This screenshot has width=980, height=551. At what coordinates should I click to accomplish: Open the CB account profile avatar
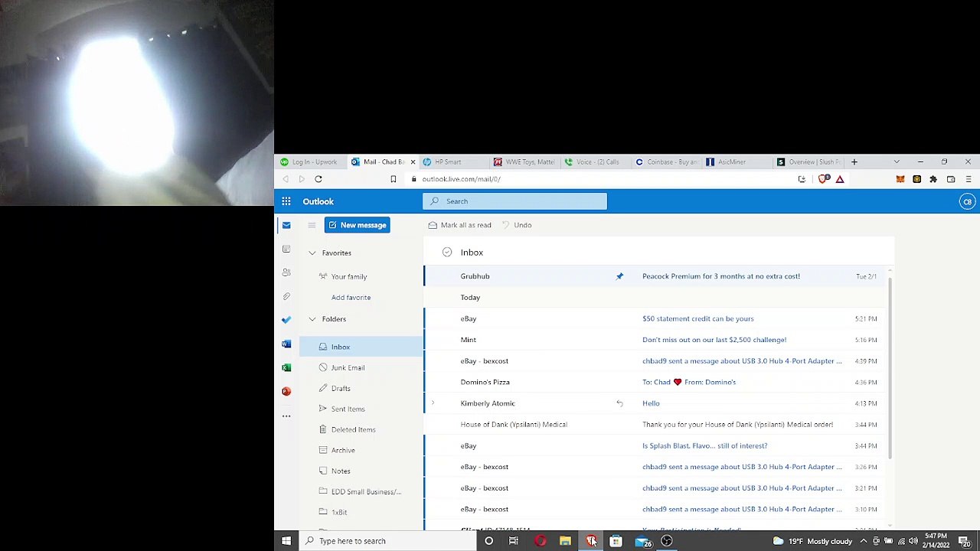click(x=967, y=202)
